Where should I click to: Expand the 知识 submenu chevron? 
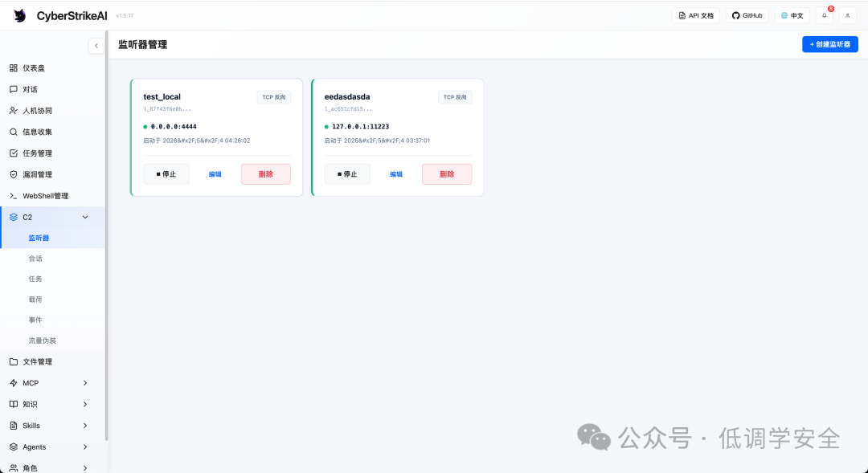coord(85,405)
